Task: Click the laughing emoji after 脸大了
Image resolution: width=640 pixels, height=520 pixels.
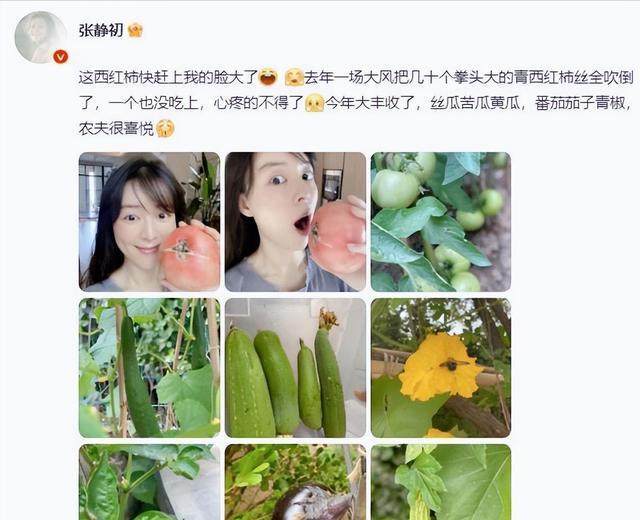Action: pyautogui.click(x=268, y=77)
